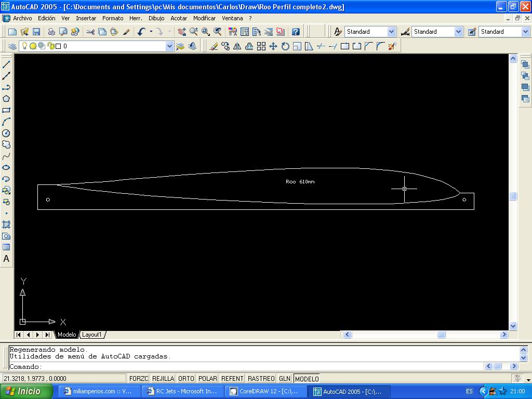Click the Inicio start button
This screenshot has height=399, width=532.
click(26, 391)
